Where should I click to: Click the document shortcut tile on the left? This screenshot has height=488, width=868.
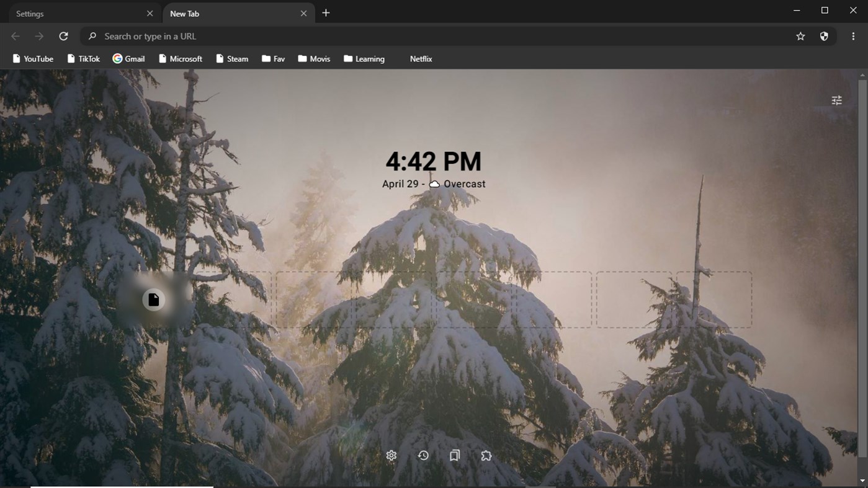[153, 299]
